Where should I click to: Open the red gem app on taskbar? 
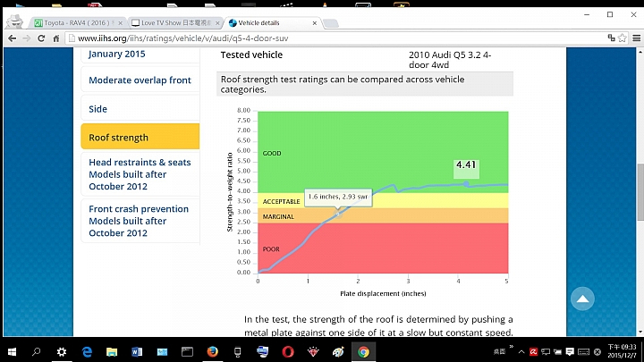click(x=313, y=352)
